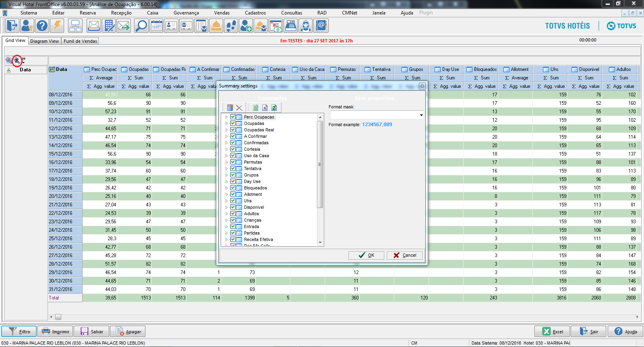
Task: Expand the Perc Ocupacao tree node
Action: pyautogui.click(x=226, y=117)
